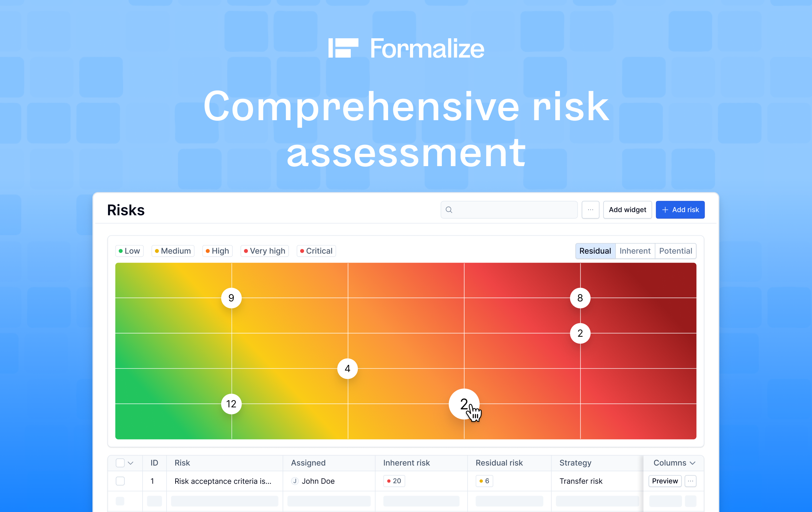Toggle the Critical risk level filter
Viewport: 812px width, 512px height.
316,251
